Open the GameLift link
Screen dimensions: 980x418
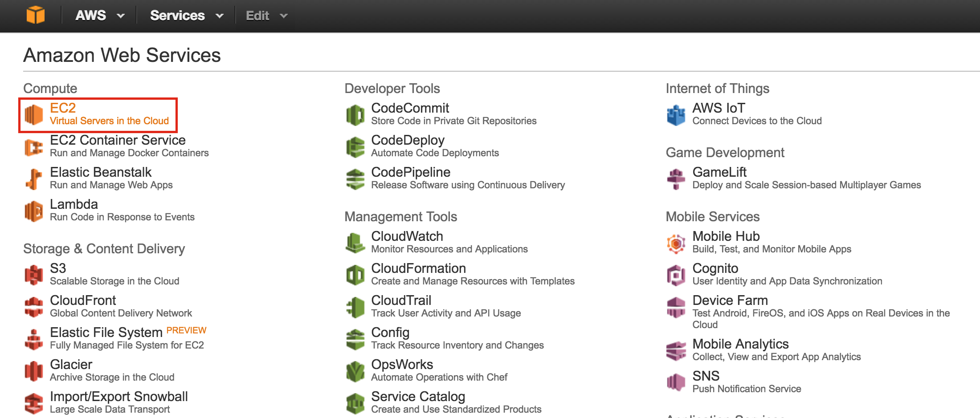click(719, 172)
